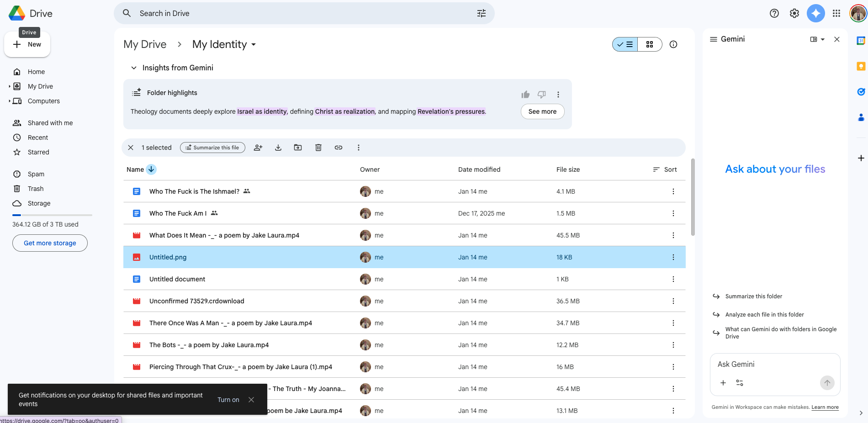The image size is (868, 423).
Task: Collapse Insights from Gemini section
Action: (134, 68)
